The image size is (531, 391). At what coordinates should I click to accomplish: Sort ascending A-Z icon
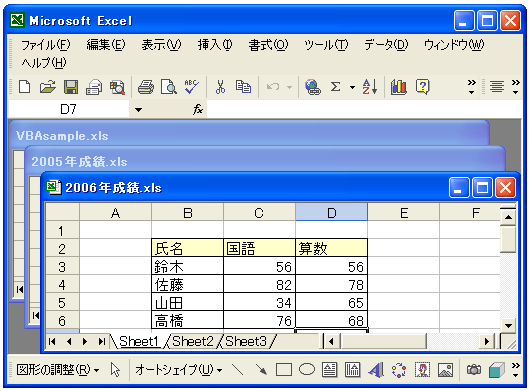369,87
